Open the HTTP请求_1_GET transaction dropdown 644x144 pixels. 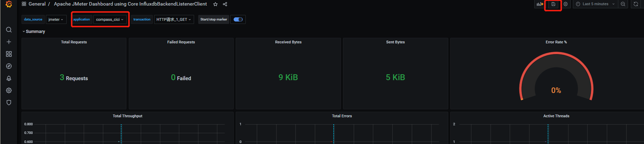[174, 19]
